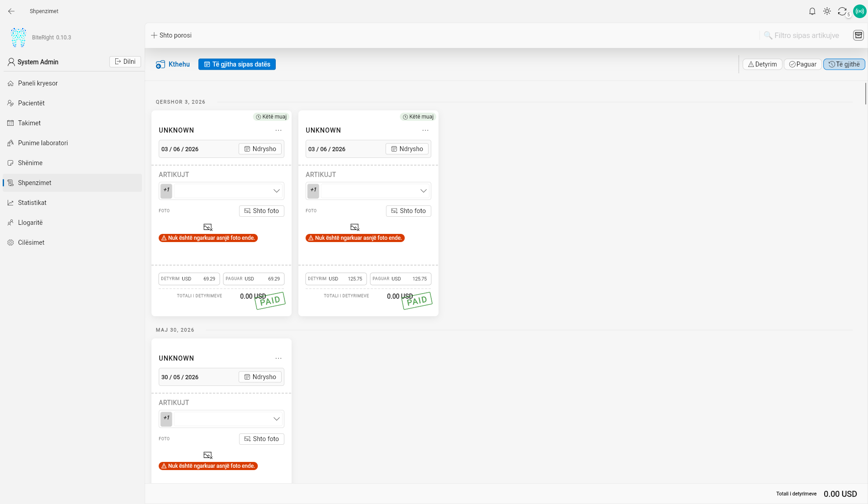Open Paneli kryesor from sidebar
The width and height of the screenshot is (868, 504).
72,83
